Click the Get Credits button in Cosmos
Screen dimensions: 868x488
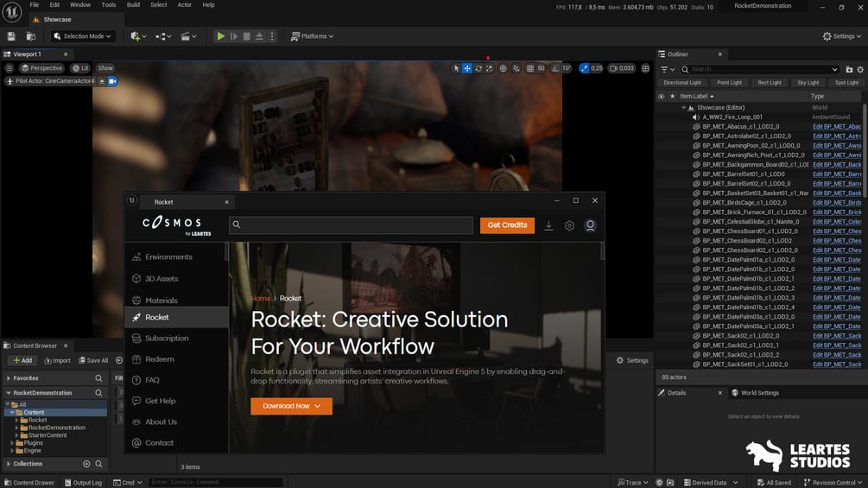coord(507,225)
